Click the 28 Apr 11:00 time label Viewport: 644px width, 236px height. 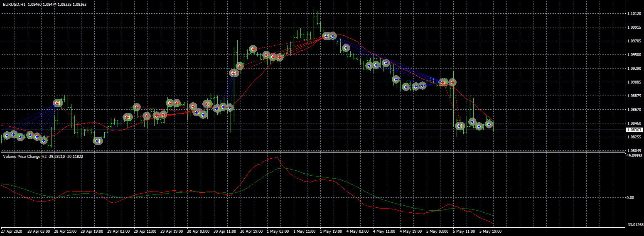[x=65, y=231]
